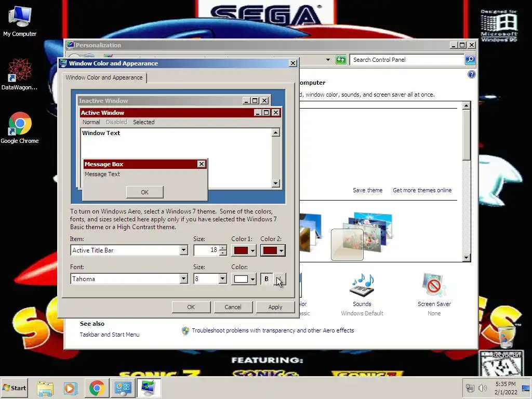Click Cancel in appearance dialog
The height and width of the screenshot is (399, 532).
(x=233, y=307)
